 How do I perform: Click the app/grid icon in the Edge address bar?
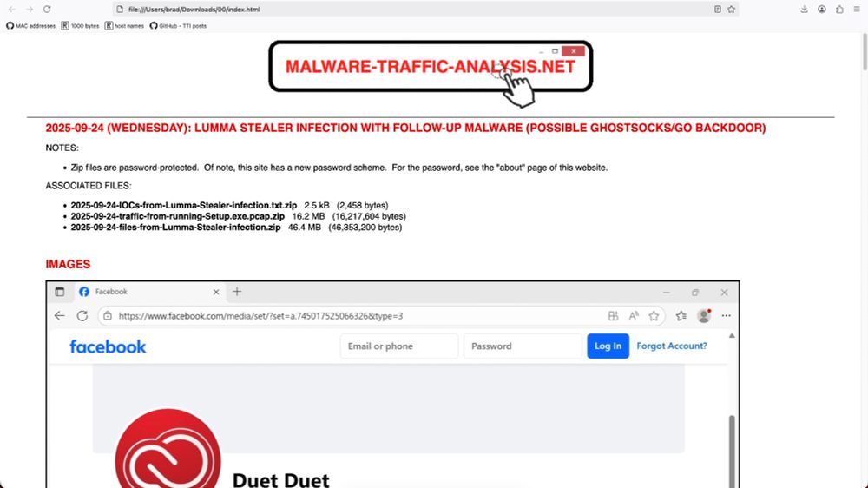(x=614, y=316)
